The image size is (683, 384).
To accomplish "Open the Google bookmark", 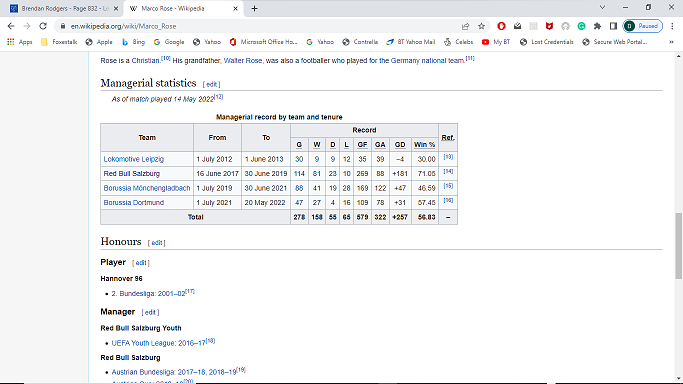I will tap(169, 42).
